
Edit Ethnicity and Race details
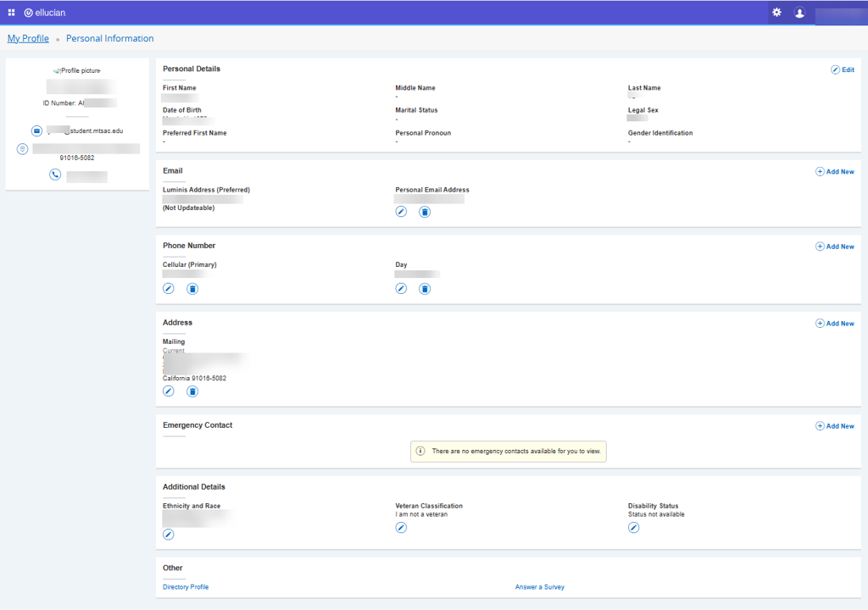click(169, 535)
